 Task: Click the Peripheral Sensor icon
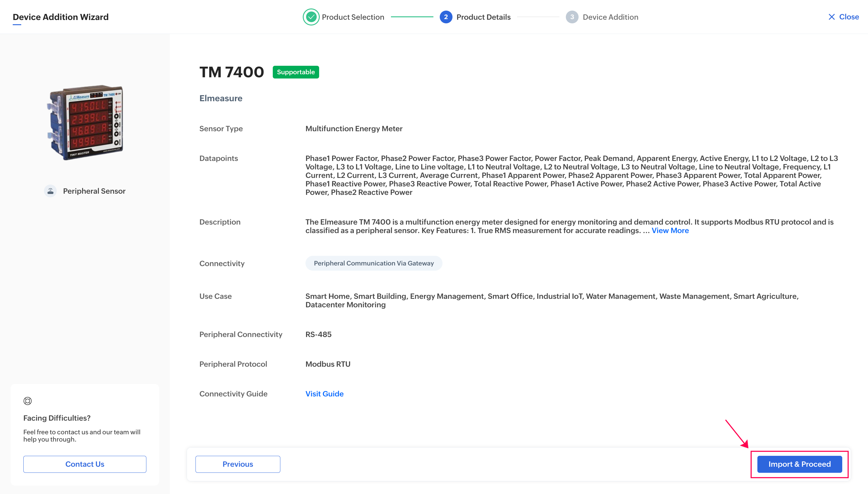tap(50, 191)
